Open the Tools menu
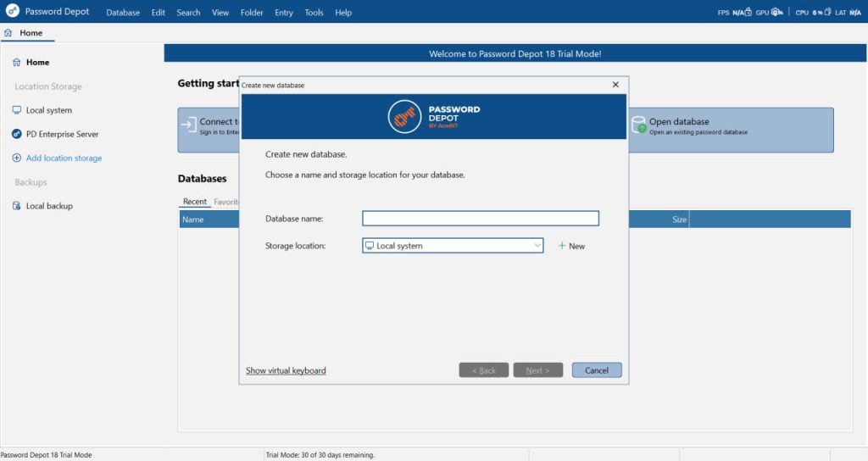 tap(314, 12)
